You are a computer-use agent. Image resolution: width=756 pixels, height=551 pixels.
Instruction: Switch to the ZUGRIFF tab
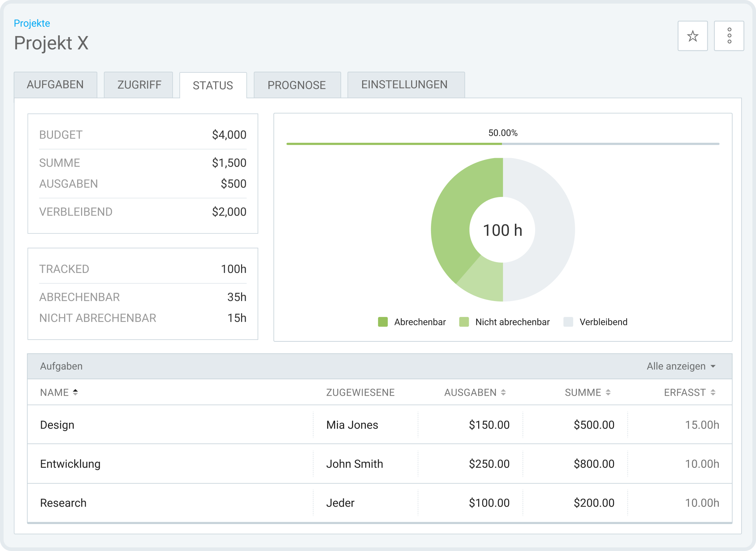(139, 85)
